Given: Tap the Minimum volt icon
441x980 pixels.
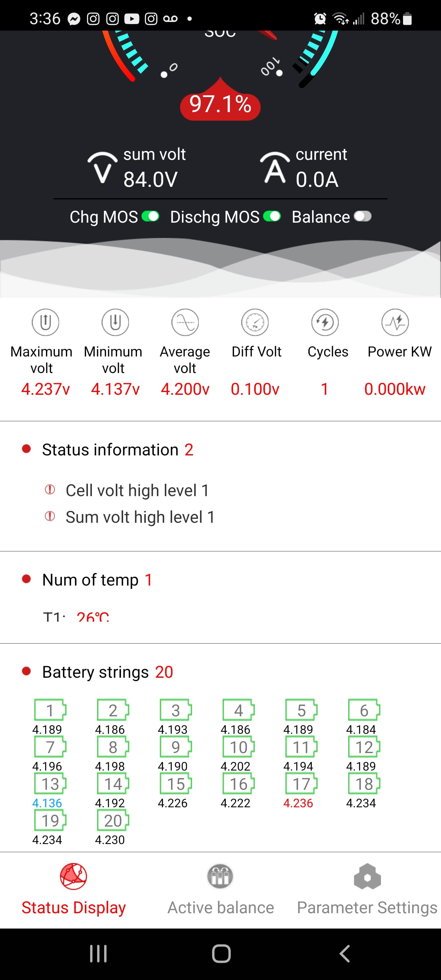Looking at the screenshot, I should pyautogui.click(x=115, y=322).
